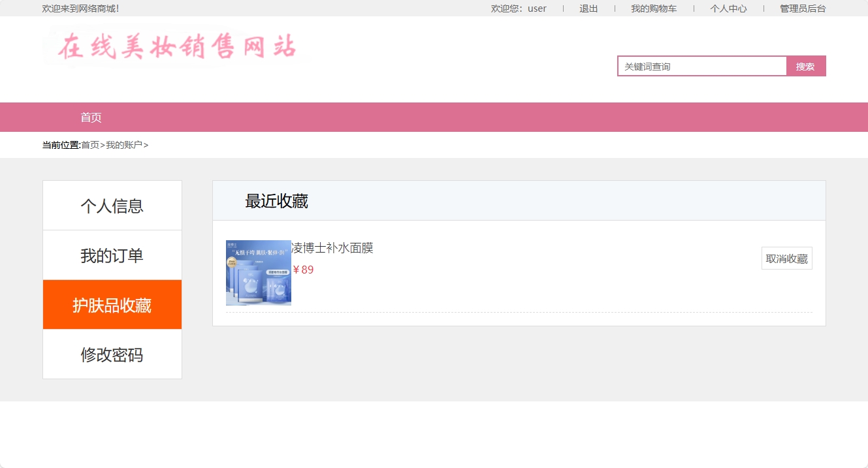Click the 取消收藏 button for 凌博士补水面膜
The height and width of the screenshot is (468, 868).
click(x=787, y=258)
